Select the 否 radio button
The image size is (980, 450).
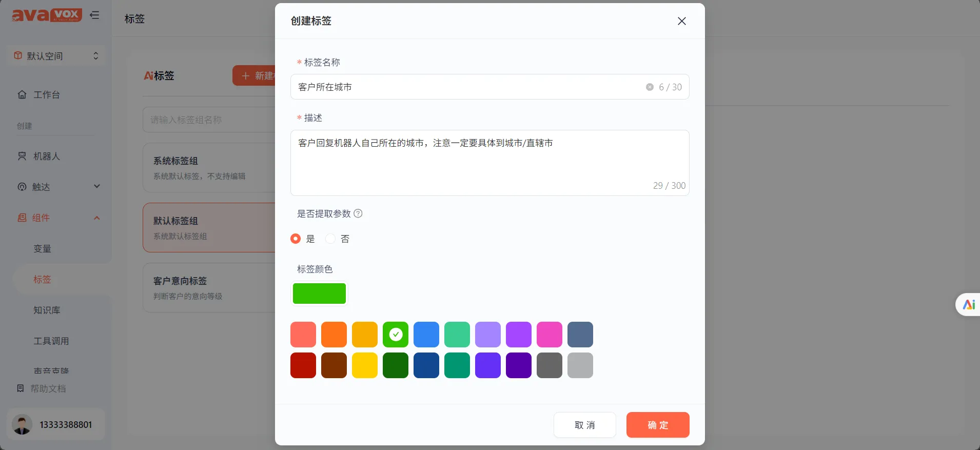pos(330,239)
